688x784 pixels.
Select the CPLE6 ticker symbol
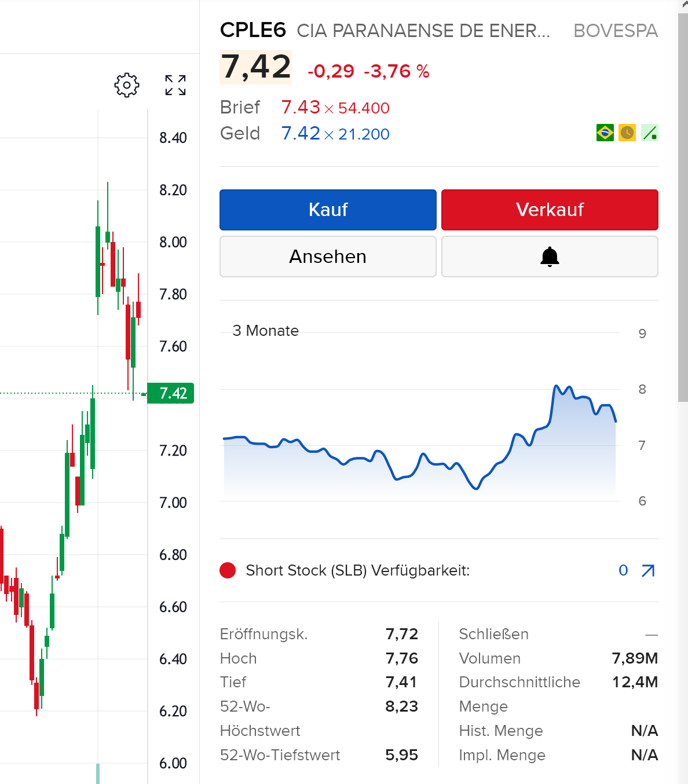253,30
